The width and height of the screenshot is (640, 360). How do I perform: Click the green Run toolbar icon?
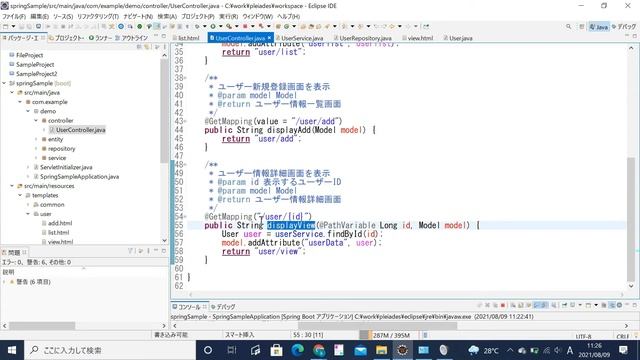[x=212, y=27]
